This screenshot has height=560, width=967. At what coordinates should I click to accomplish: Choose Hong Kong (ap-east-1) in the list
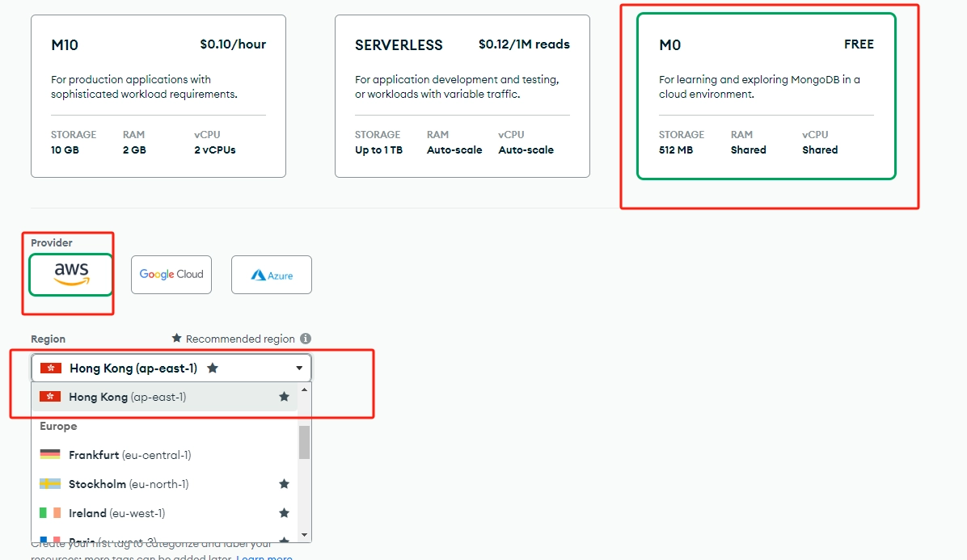(165, 397)
